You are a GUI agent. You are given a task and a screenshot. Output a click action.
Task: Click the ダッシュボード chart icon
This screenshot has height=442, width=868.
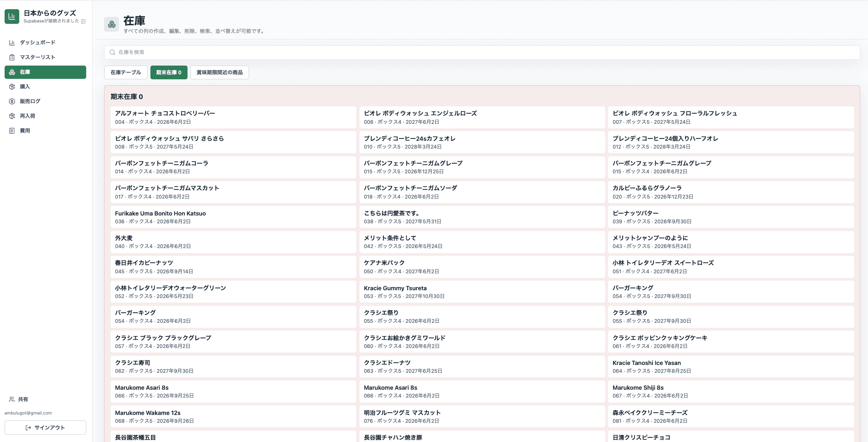(12, 43)
